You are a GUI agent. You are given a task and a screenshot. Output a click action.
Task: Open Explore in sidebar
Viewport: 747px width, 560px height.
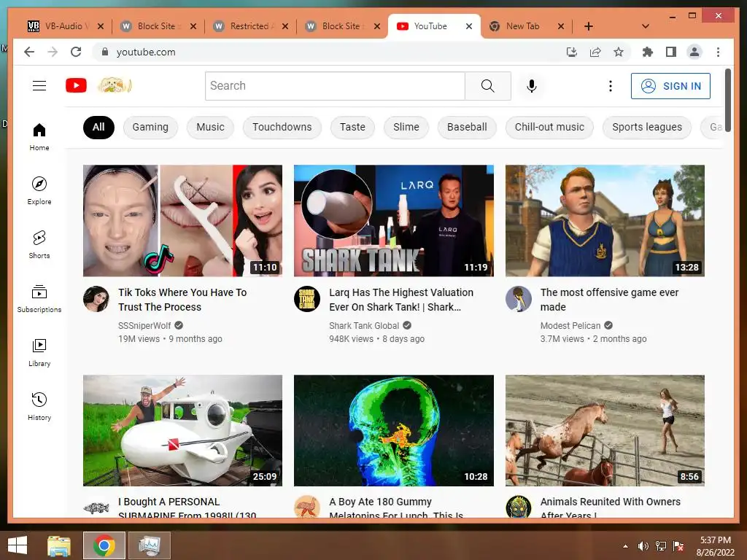coord(39,190)
